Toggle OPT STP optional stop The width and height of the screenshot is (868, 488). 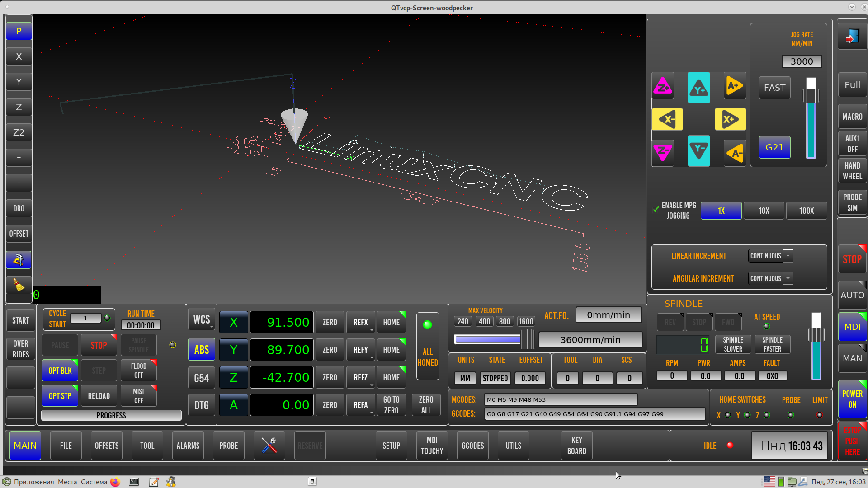[x=60, y=396]
